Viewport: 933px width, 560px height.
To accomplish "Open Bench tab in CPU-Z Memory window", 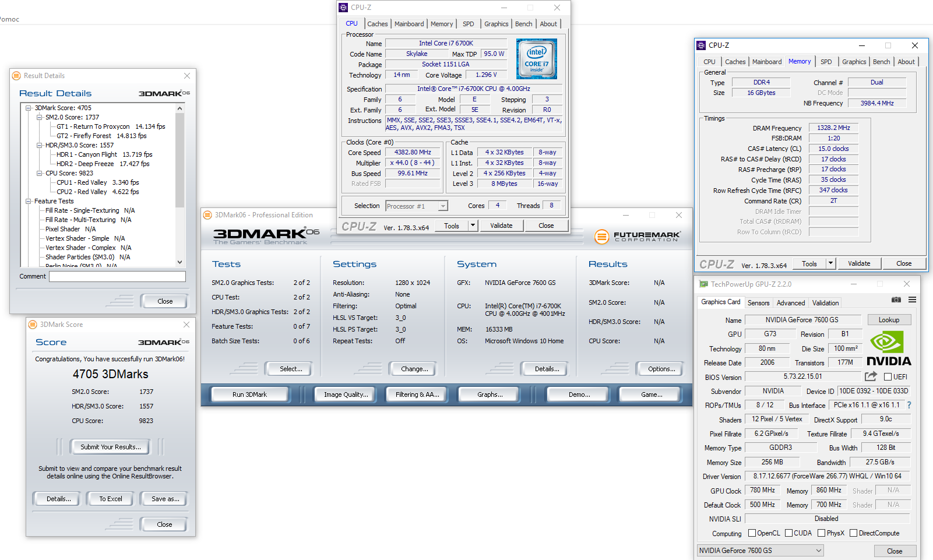I will 882,62.
